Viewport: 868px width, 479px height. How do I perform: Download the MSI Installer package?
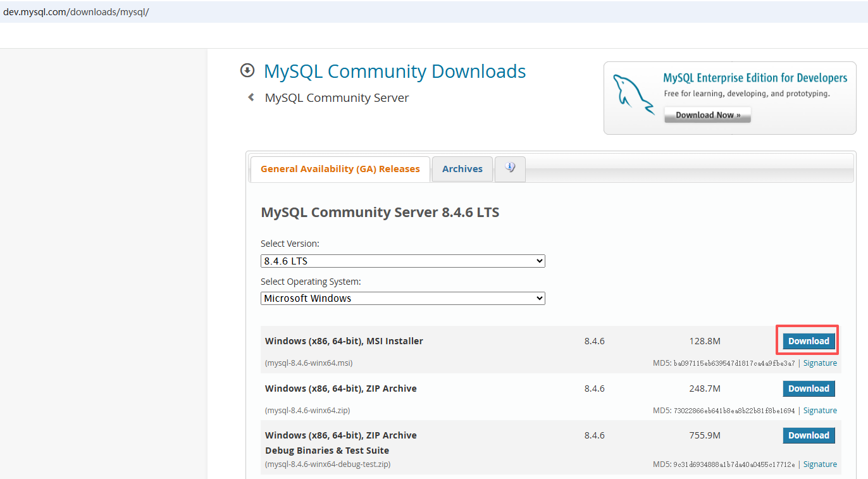[809, 341]
